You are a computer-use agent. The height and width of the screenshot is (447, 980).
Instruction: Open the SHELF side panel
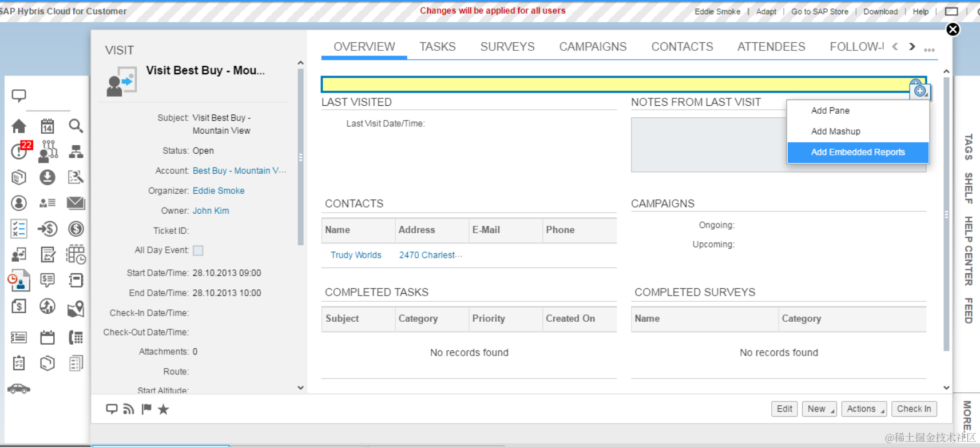tap(968, 188)
